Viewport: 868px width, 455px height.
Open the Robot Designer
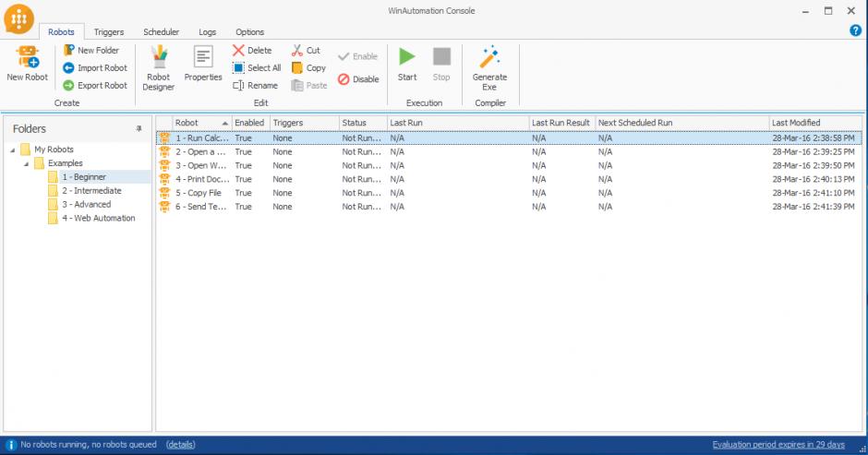coord(158,67)
